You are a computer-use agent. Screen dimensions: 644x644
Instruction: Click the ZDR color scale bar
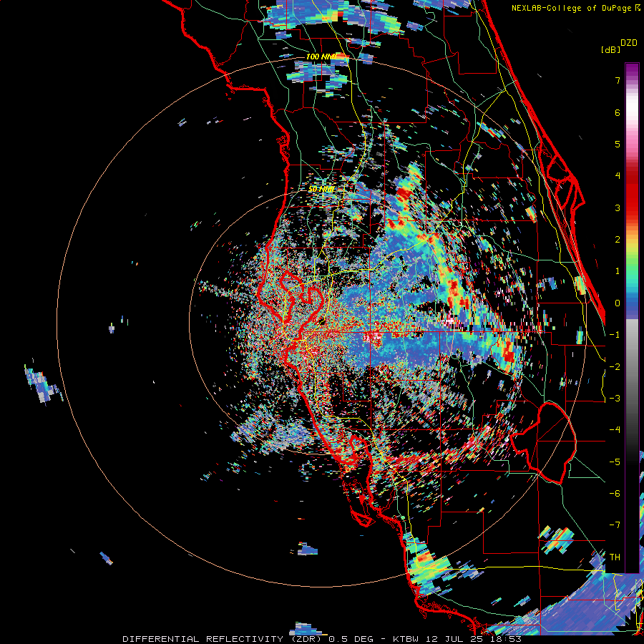pos(632,318)
